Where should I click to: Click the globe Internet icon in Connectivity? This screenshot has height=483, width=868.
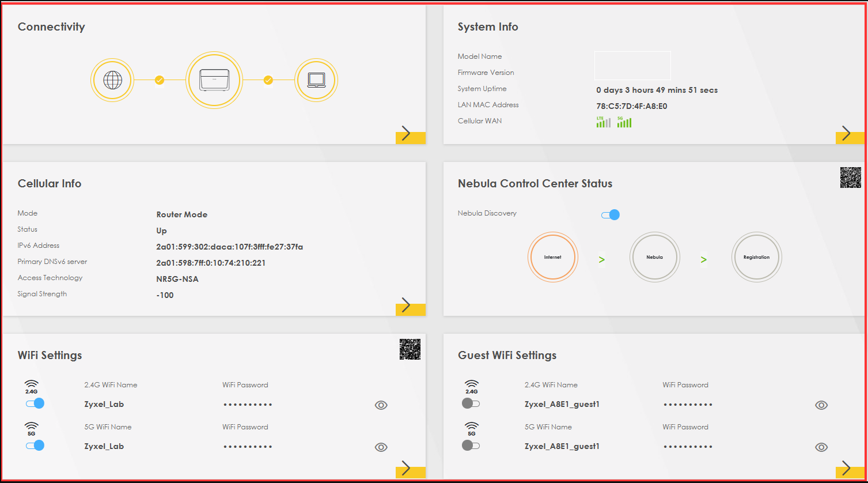coord(112,80)
